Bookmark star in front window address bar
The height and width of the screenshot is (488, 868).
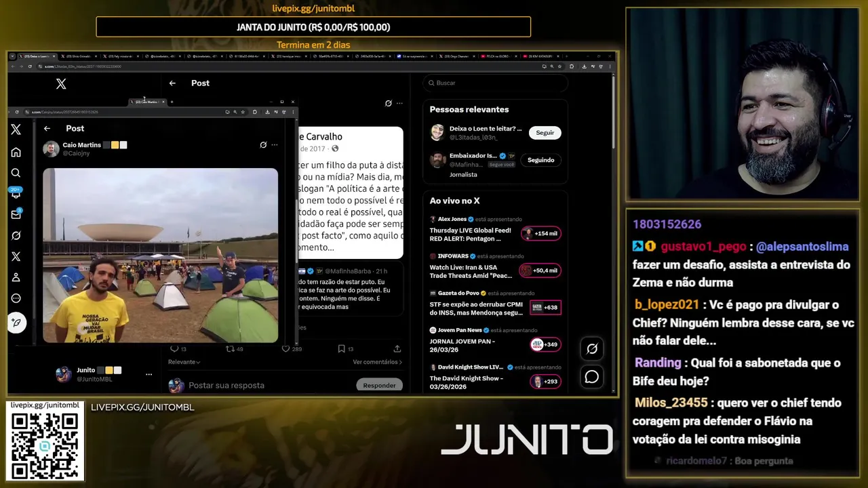coord(243,112)
